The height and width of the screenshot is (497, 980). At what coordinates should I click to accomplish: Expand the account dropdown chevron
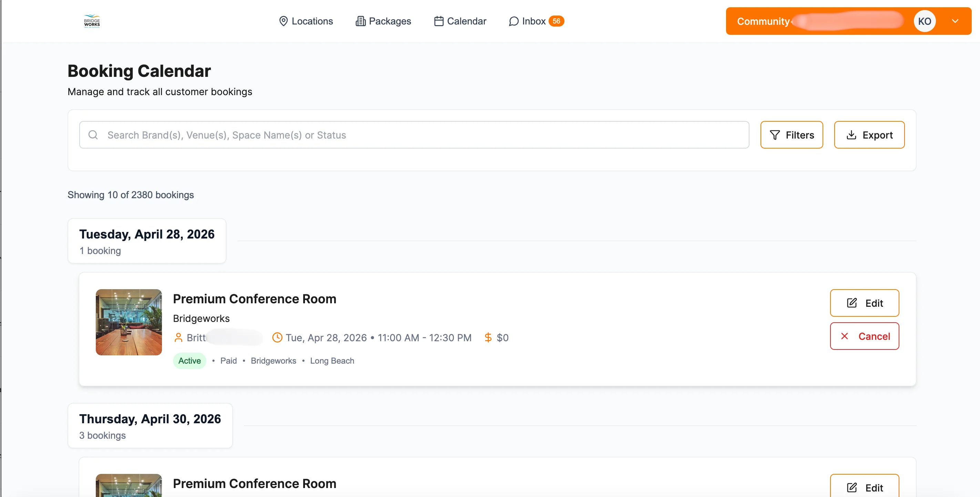click(x=955, y=21)
